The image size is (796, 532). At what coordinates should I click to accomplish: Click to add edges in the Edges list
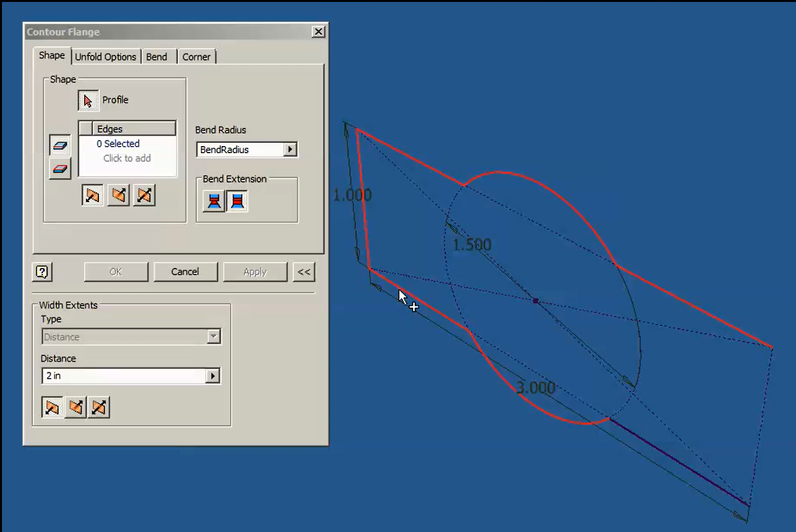(x=127, y=158)
